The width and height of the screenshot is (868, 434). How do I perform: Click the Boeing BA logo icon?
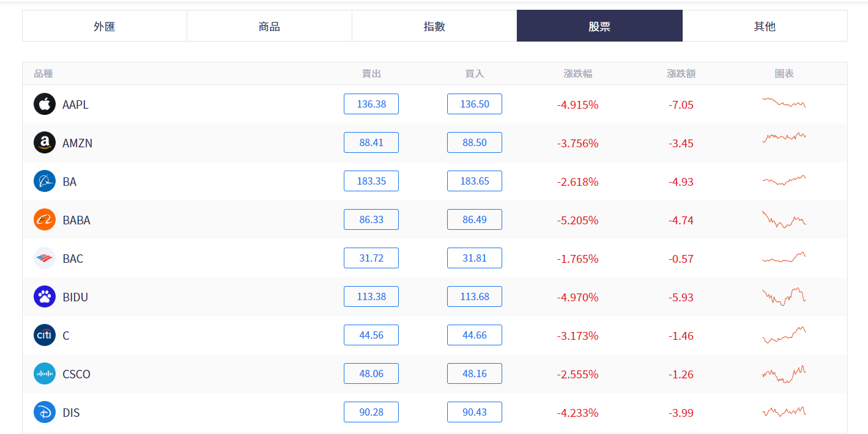point(45,181)
